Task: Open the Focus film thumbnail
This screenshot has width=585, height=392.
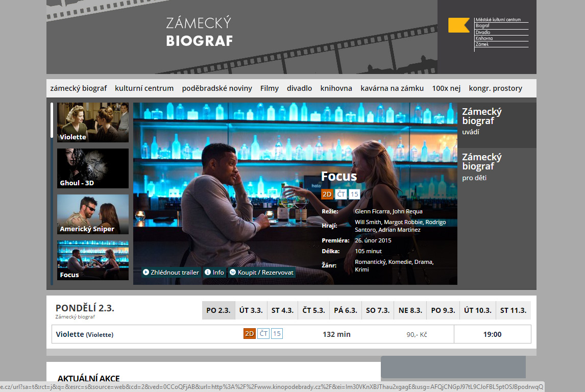Action: click(93, 260)
